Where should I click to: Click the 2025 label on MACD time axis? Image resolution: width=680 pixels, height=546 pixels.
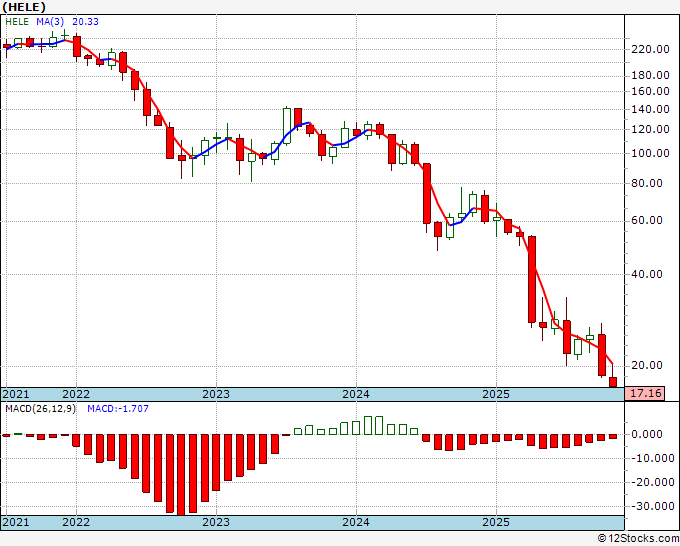coord(496,522)
